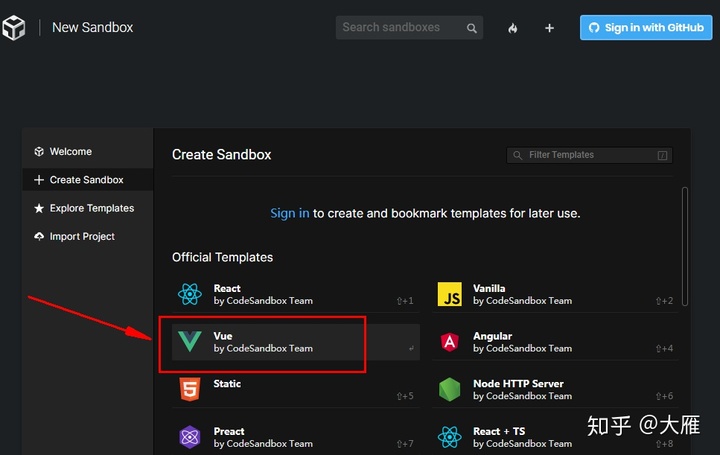The width and height of the screenshot is (720, 455).
Task: Click the orange HTML5 Static logo
Action: [x=190, y=389]
